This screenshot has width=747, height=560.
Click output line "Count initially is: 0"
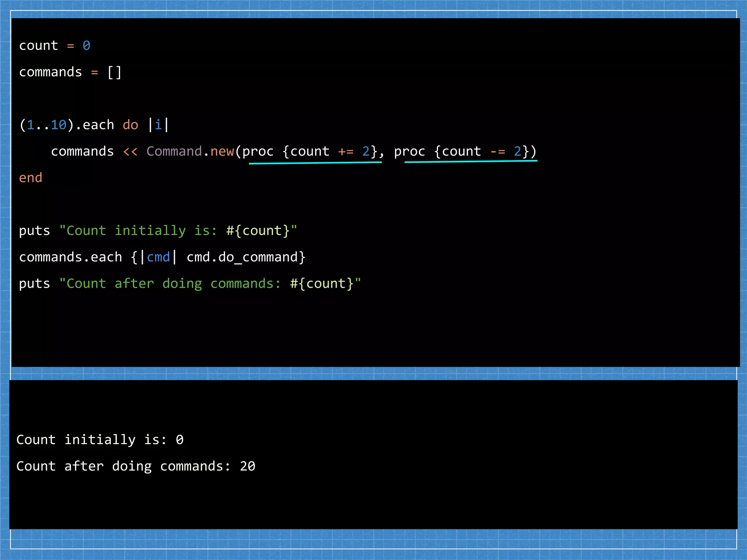pyautogui.click(x=100, y=440)
